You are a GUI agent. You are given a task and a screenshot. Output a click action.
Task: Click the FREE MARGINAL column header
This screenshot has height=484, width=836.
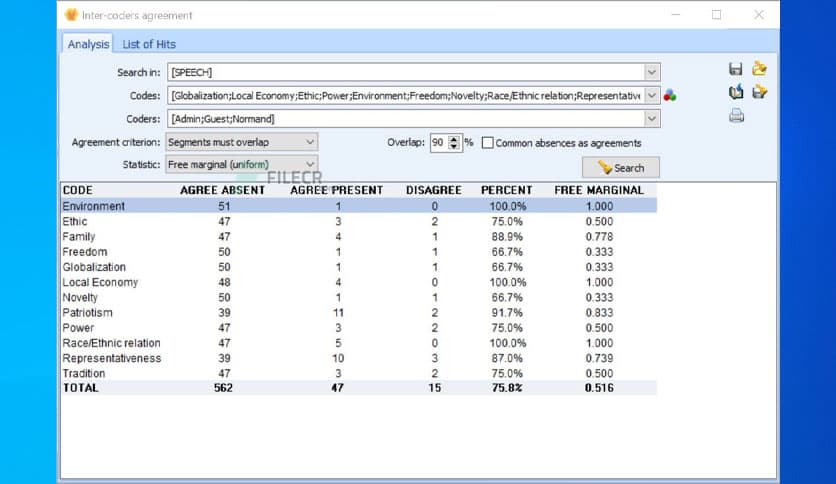(599, 190)
